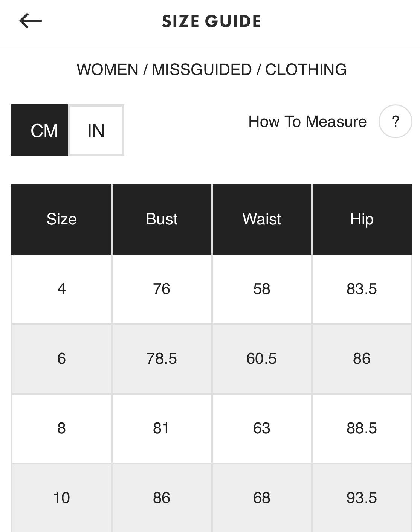
Task: Tap the size 8 row label
Action: 61,428
